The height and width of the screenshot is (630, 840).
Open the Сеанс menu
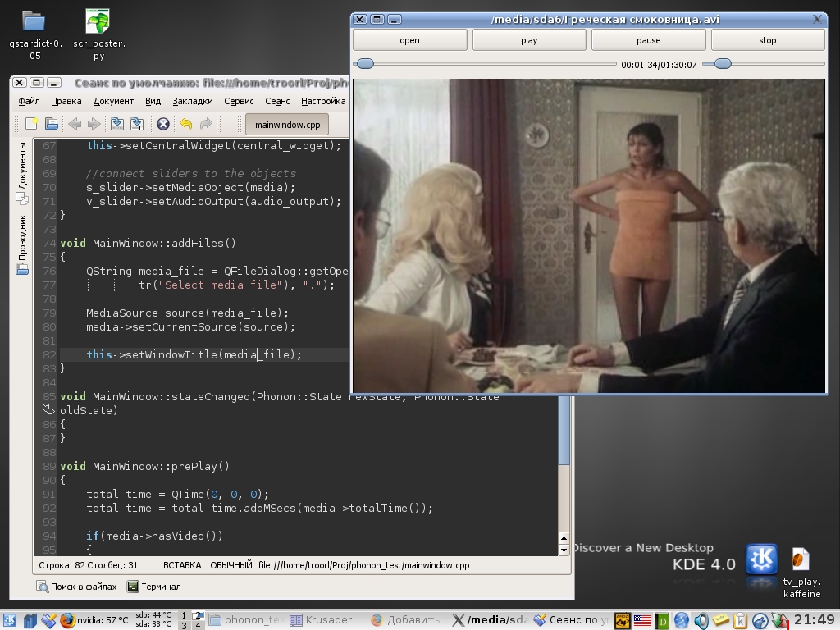277,101
